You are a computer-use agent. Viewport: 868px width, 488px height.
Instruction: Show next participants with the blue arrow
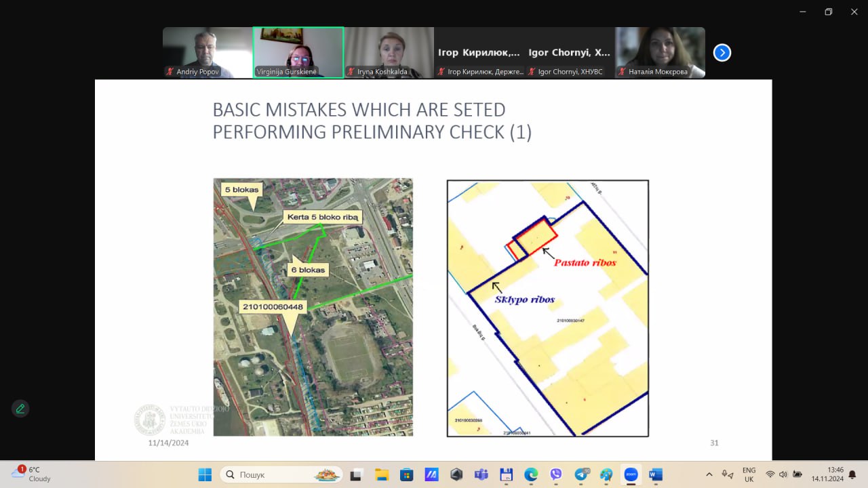[722, 53]
